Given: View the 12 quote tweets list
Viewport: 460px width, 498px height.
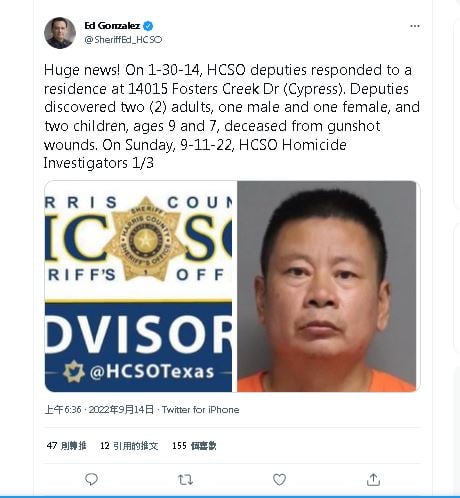Looking at the screenshot, I should 129,445.
